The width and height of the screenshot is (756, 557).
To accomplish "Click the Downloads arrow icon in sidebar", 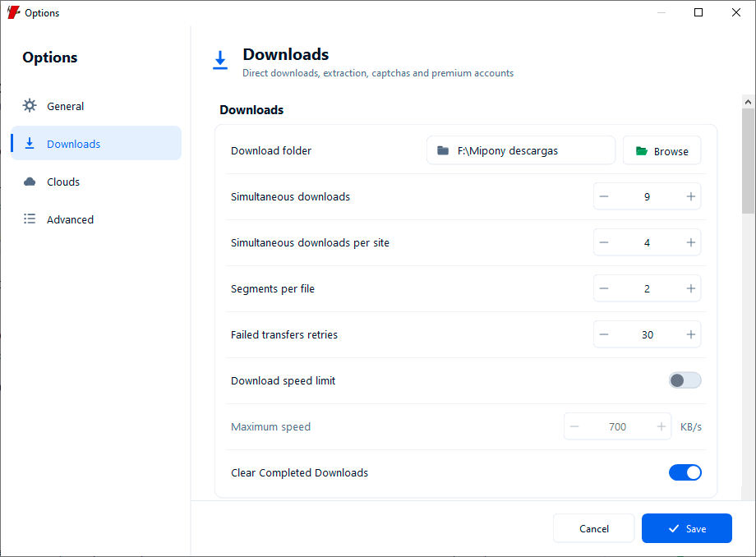I will (30, 143).
